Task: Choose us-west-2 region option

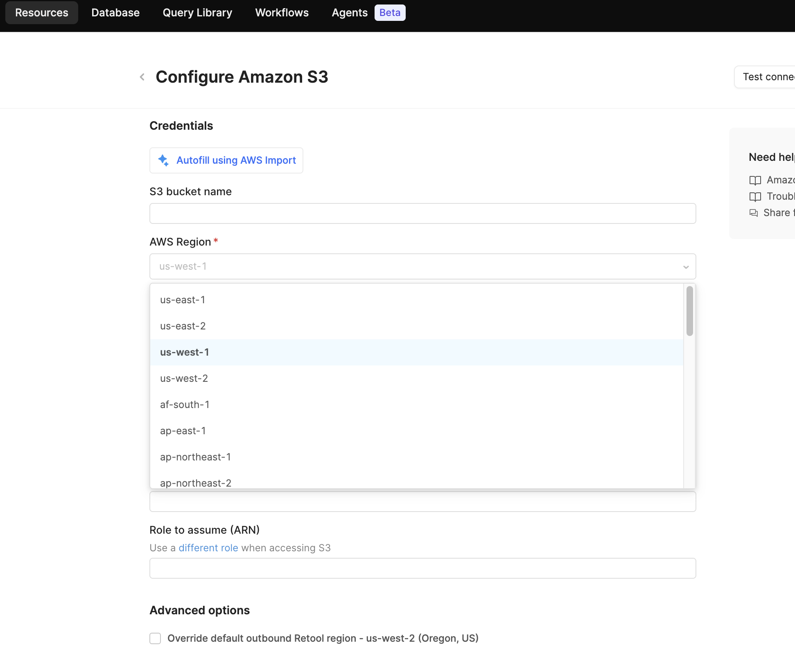Action: (x=184, y=379)
